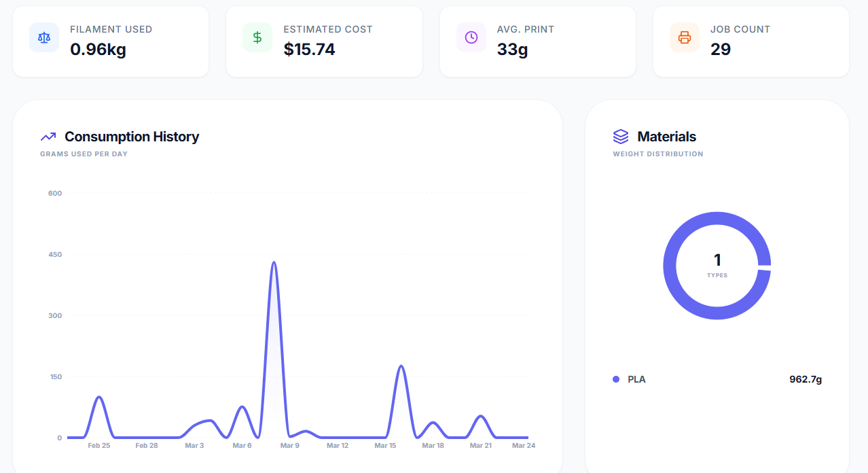Click the green dollar sign icon
Viewport: 868px width, 473px height.
click(257, 37)
